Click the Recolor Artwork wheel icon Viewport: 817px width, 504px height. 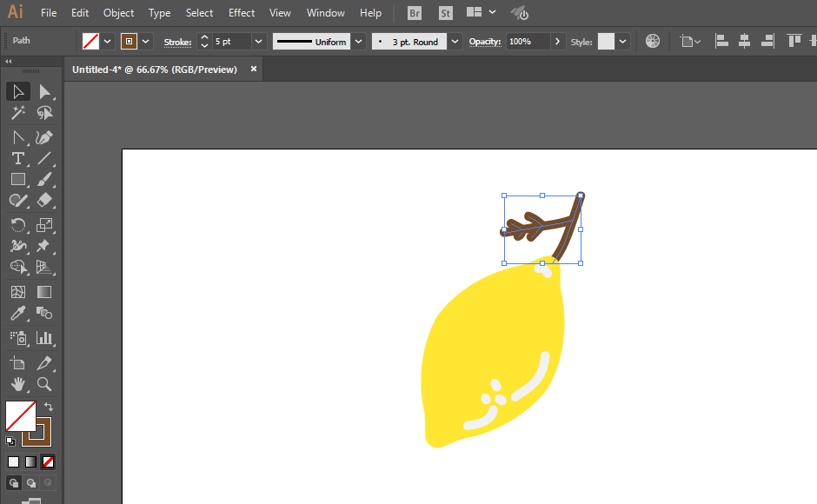point(653,41)
